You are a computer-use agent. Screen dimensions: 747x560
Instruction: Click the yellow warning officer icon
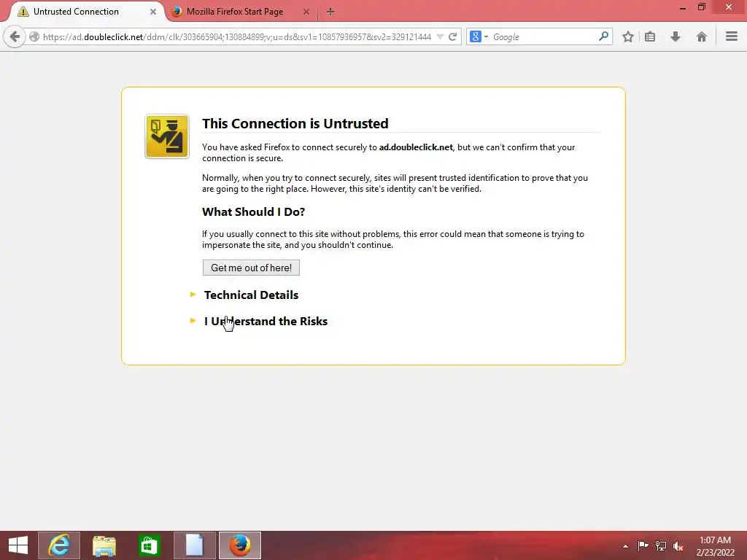[x=167, y=136]
